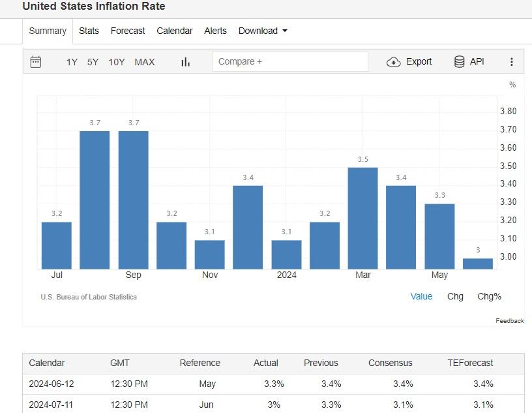Click the September 3.7 chart bar

(x=134, y=199)
